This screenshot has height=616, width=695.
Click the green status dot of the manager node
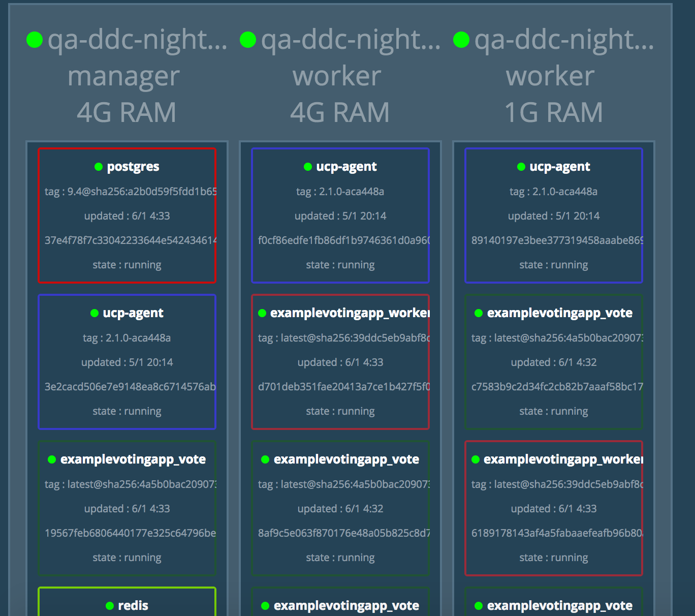35,40
